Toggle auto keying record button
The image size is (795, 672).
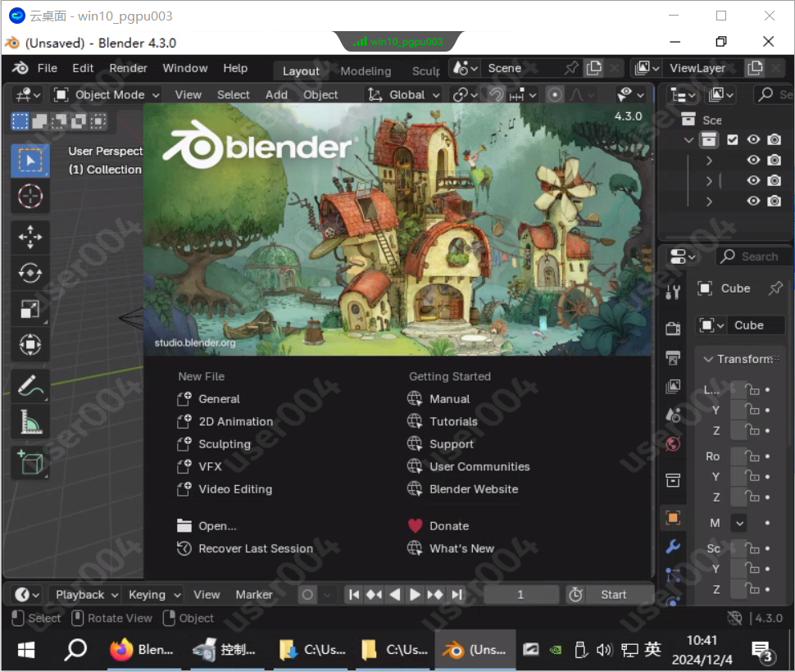[x=307, y=595]
